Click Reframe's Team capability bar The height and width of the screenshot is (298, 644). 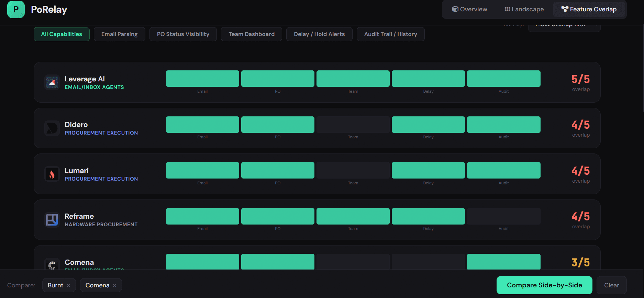[x=353, y=216]
